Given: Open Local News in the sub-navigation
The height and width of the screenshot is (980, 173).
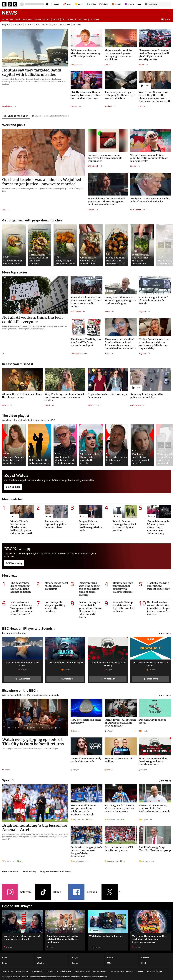Looking at the screenshot, I should (x=65, y=25).
